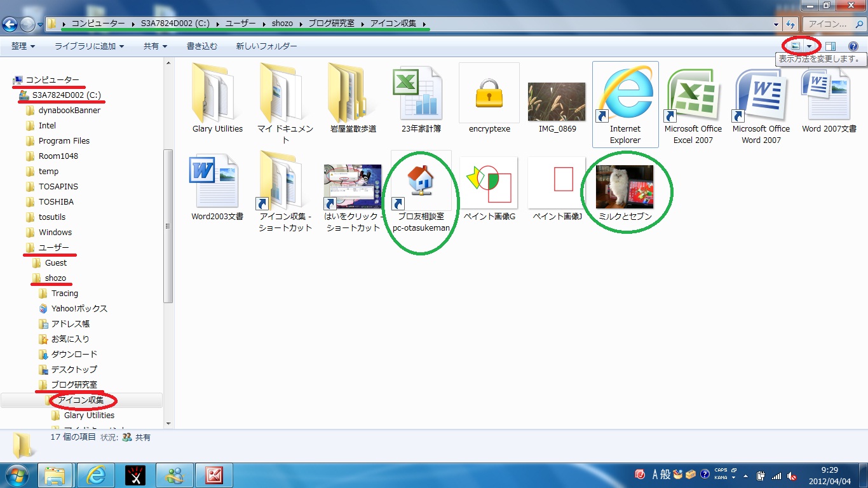The height and width of the screenshot is (488, 868).
Task: Open recent pages dropdown beside nav arrows
Action: tap(41, 24)
